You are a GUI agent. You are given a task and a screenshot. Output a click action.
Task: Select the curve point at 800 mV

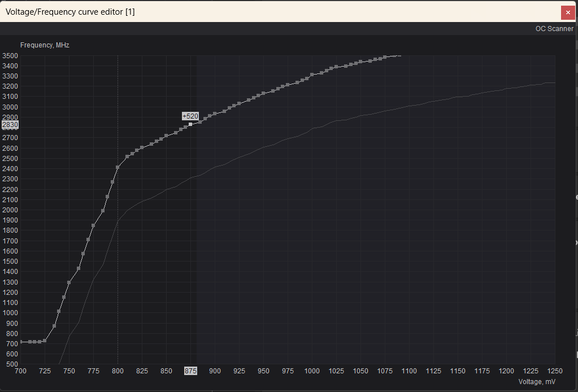click(118, 167)
